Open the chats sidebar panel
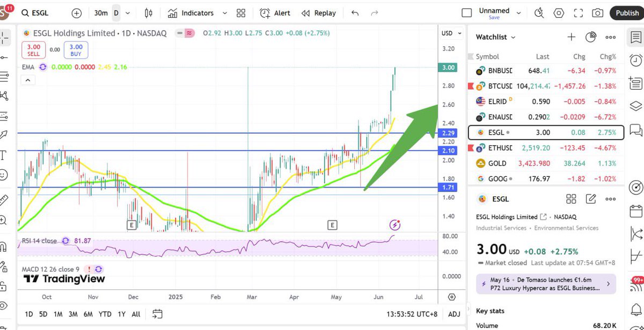644x330 pixels. (636, 129)
